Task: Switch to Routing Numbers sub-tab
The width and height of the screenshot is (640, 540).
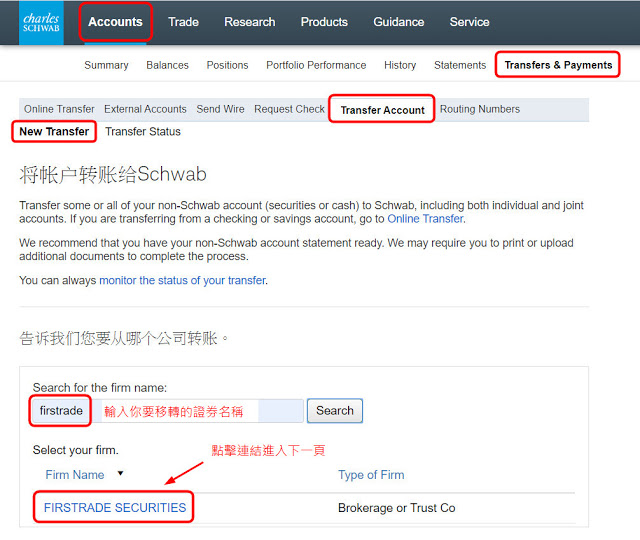Action: pos(480,109)
